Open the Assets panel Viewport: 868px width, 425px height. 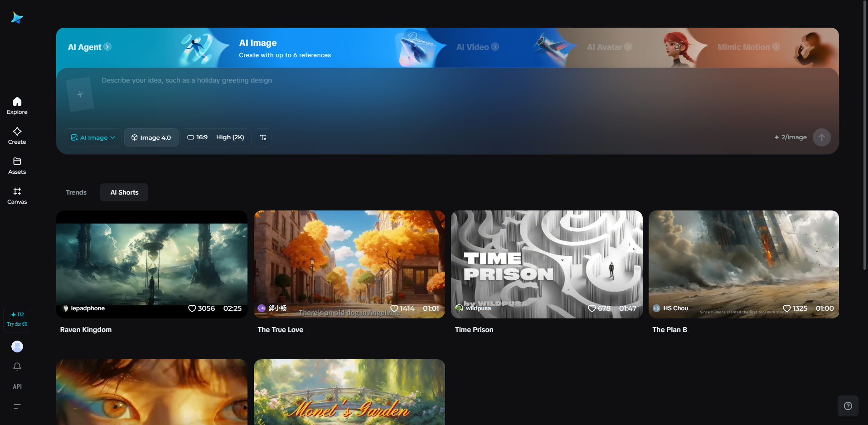tap(17, 165)
